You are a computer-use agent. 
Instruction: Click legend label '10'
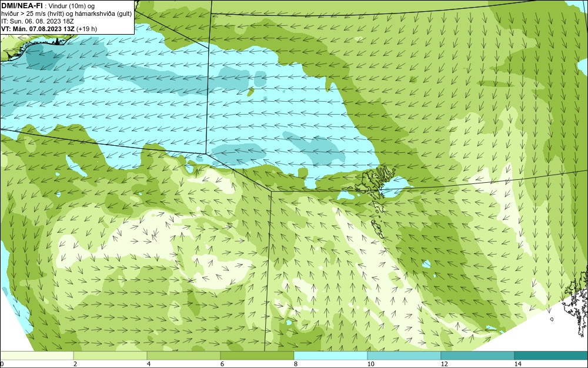pos(371,364)
